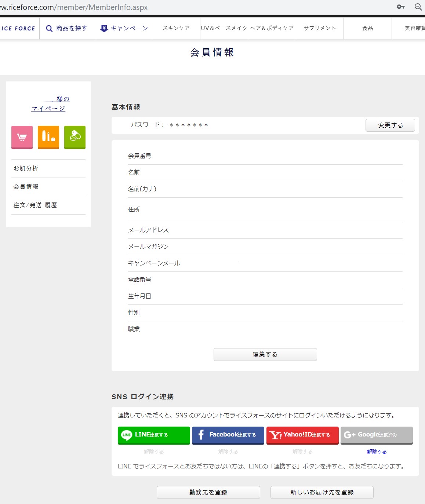425x504 pixels.
Task: Click the saved password key icon
Action: click(401, 7)
